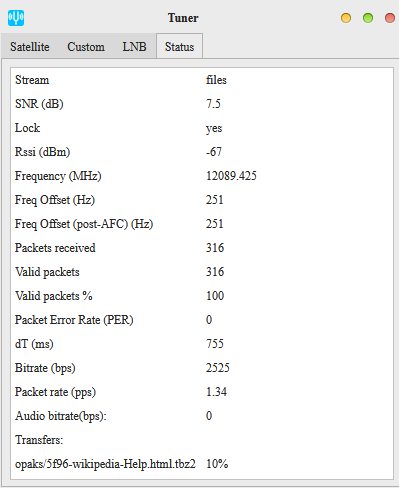Click the blue Tuner app icon
The height and width of the screenshot is (488, 399).
click(x=16, y=18)
